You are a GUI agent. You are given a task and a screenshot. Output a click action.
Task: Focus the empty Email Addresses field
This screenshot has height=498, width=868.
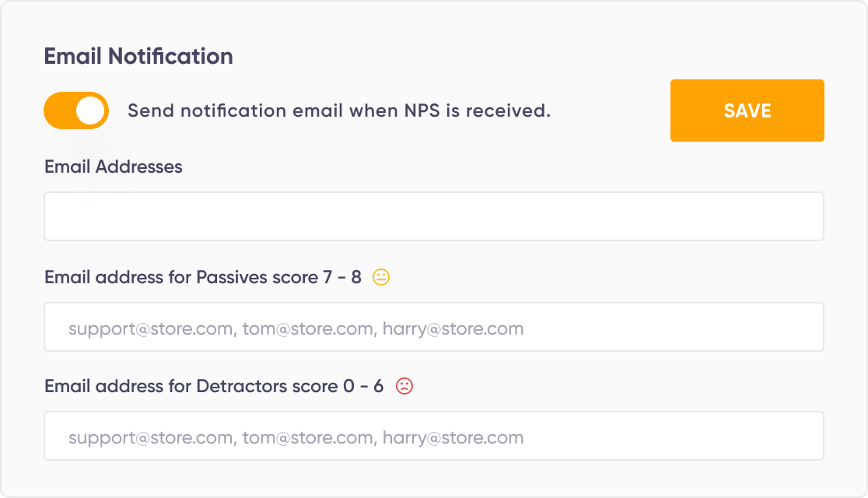(x=434, y=216)
